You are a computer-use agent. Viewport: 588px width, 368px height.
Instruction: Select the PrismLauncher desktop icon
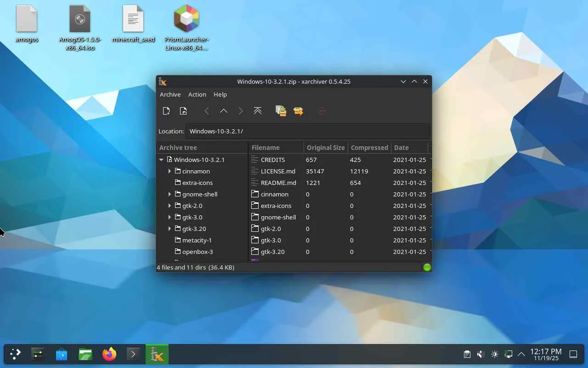tap(187, 28)
